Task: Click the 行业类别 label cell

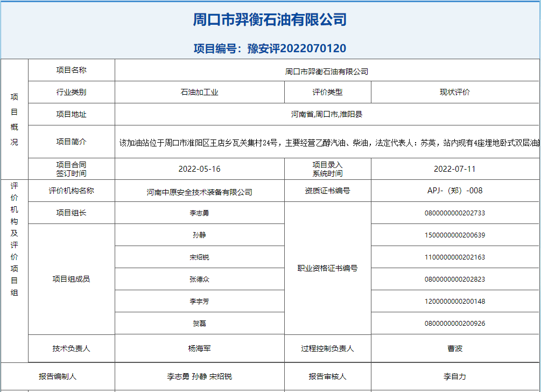Action: [72, 92]
